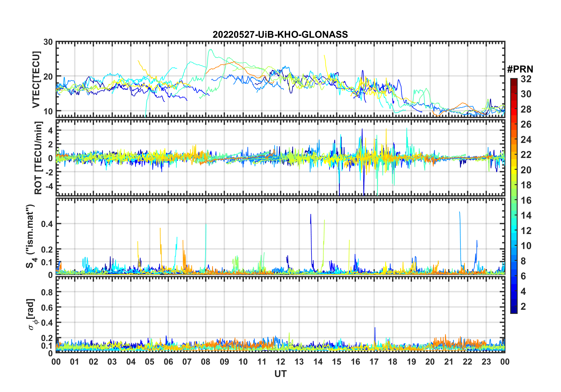Select colorbar tick label 6
The height and width of the screenshot is (392, 561).
click(x=523, y=276)
